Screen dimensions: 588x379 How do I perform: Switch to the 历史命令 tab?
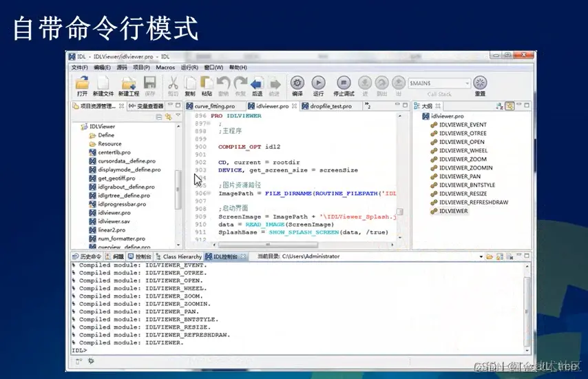[87, 256]
